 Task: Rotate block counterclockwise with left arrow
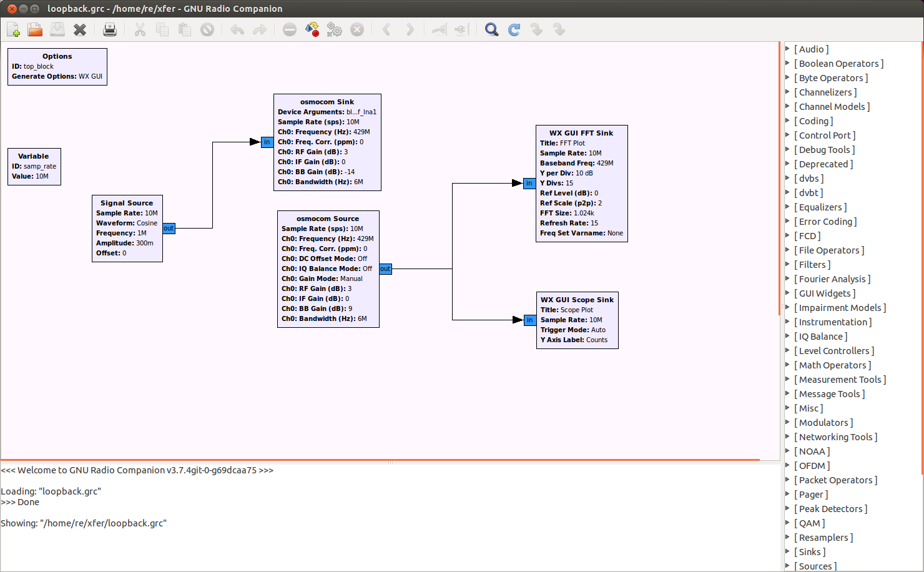click(387, 29)
